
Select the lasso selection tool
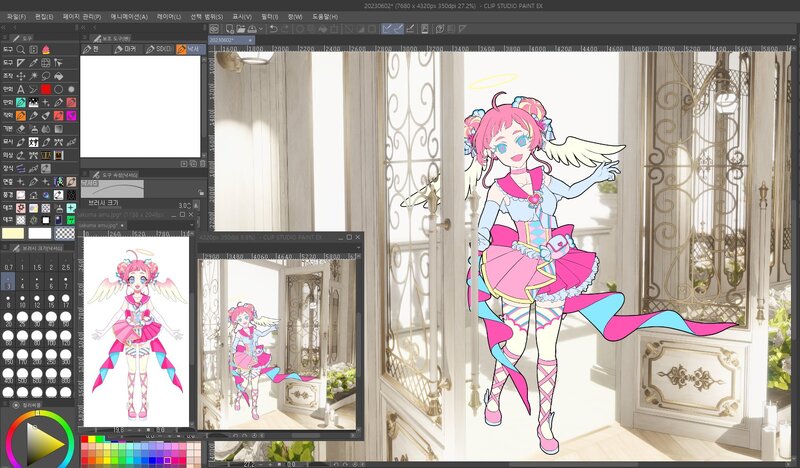pyautogui.click(x=46, y=76)
